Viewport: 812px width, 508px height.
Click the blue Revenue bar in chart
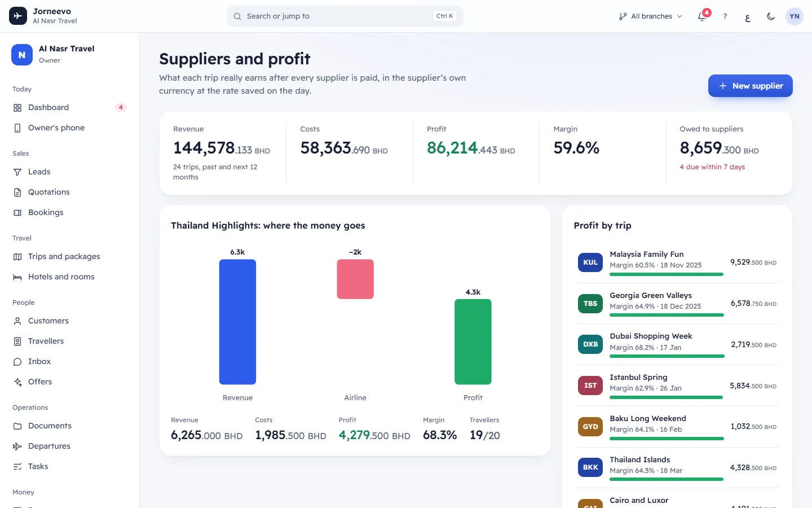click(237, 322)
